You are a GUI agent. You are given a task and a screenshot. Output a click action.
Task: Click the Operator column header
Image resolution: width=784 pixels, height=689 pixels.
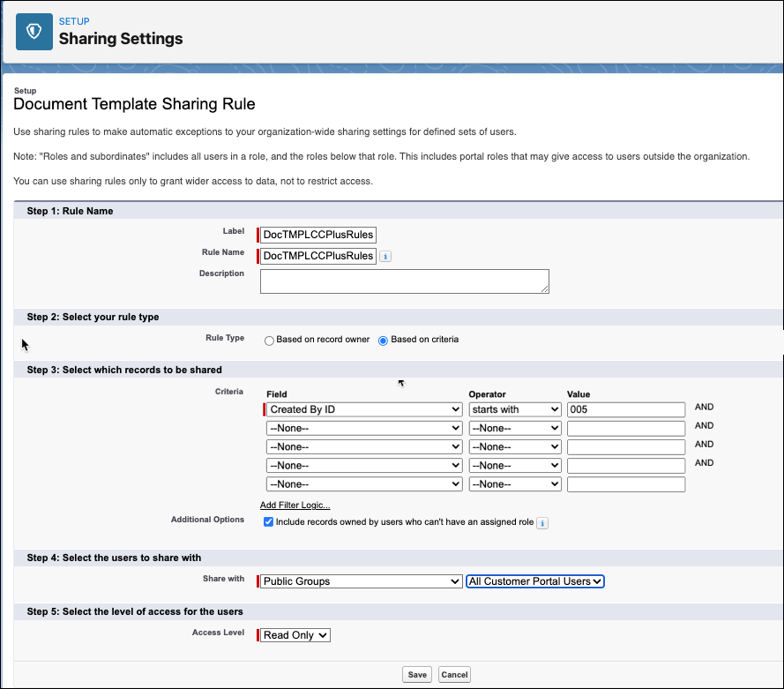coord(487,394)
